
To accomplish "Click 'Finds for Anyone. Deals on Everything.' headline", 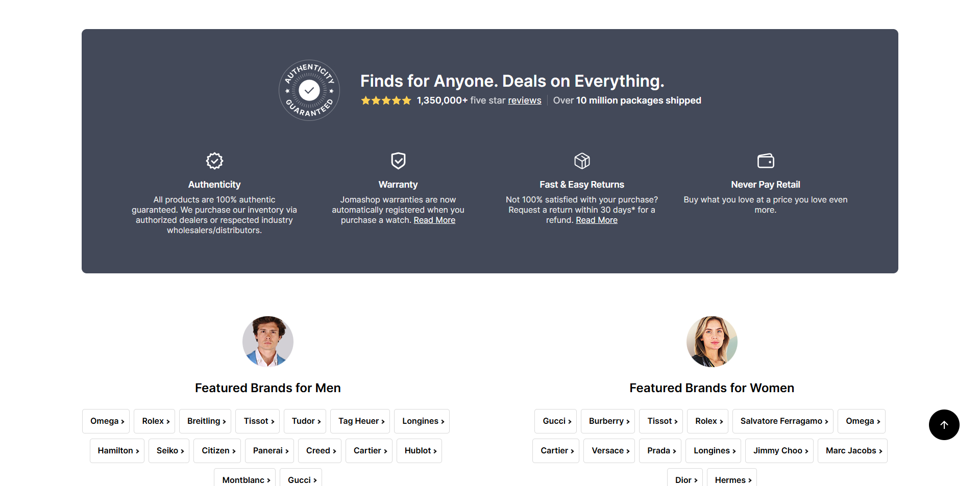I will 512,81.
